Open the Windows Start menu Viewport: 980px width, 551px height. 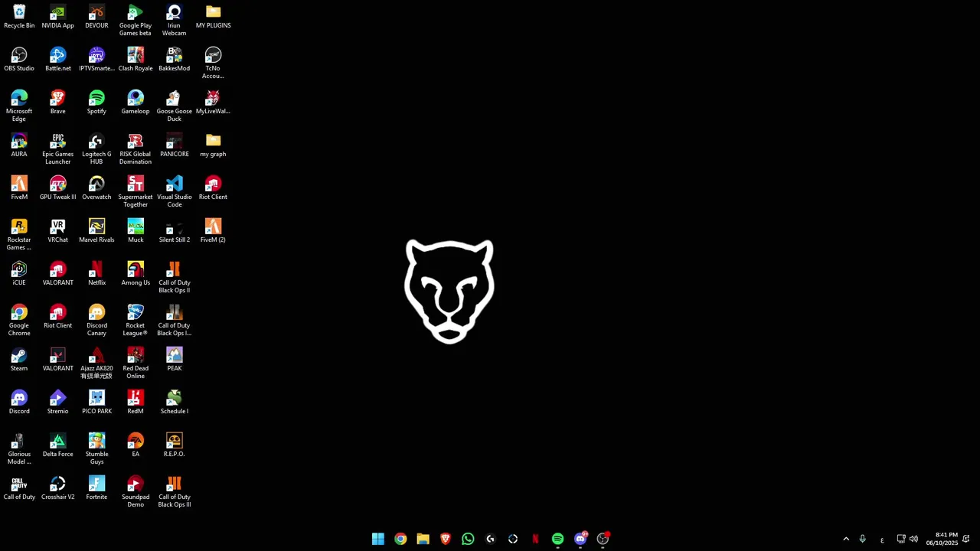[x=378, y=539]
